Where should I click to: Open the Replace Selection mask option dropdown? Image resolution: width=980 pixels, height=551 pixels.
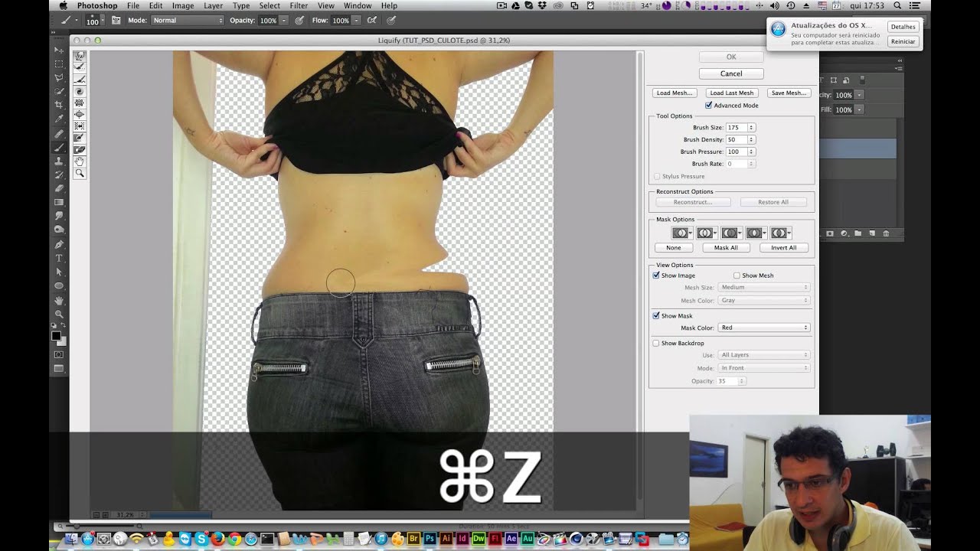pos(682,233)
